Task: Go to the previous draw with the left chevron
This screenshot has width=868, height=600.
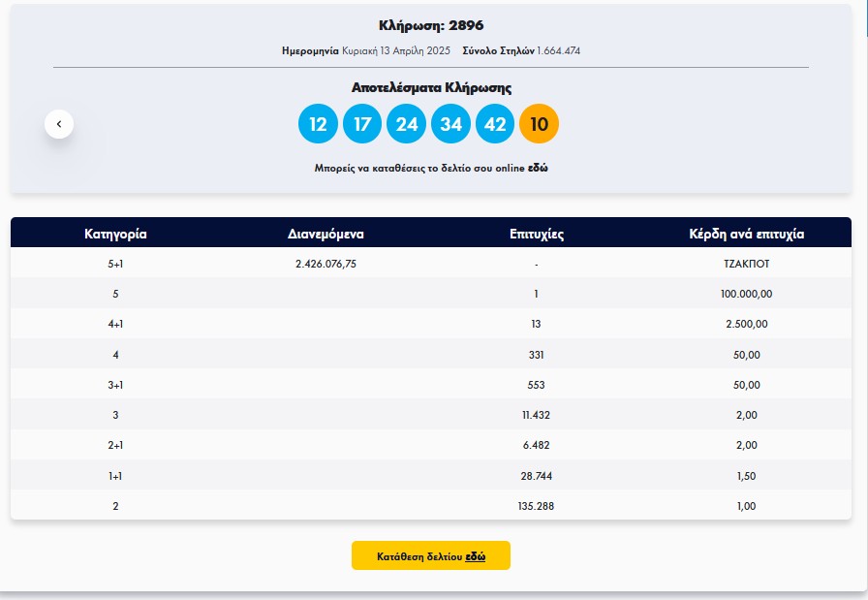Action: coord(59,124)
